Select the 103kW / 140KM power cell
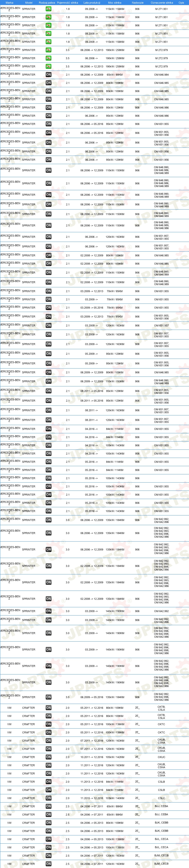Image resolution: width=189 pixels, height=868 pixels. 115,798
